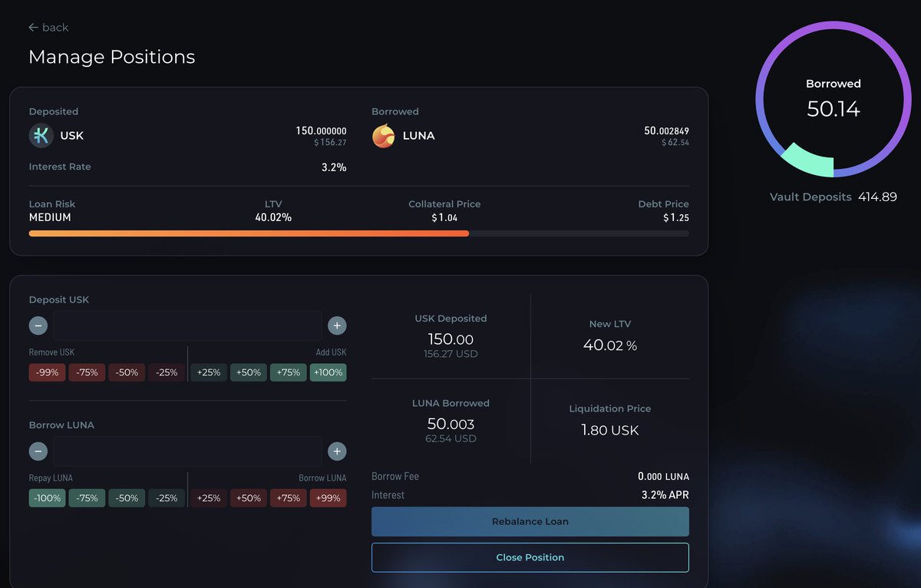Click the plus button for Borrow LUNA
This screenshot has height=588, width=921.
337,451
